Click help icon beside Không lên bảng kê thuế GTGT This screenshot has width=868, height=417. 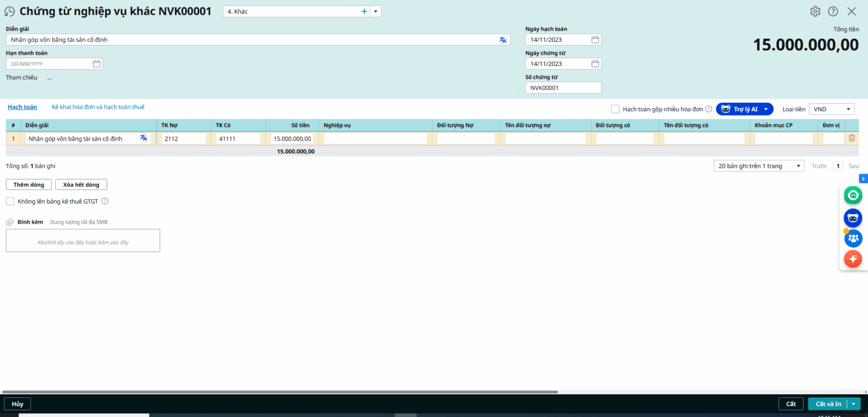[105, 201]
